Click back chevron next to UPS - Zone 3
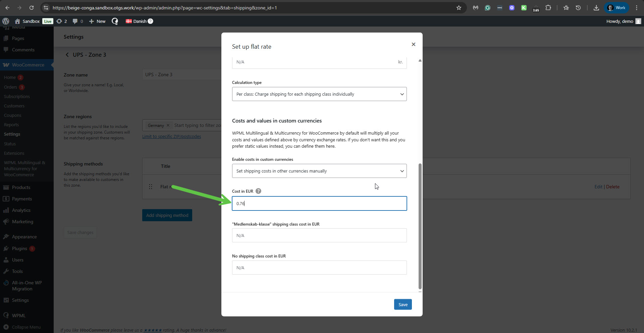Viewport: 644px width, 333px height. coord(67,55)
